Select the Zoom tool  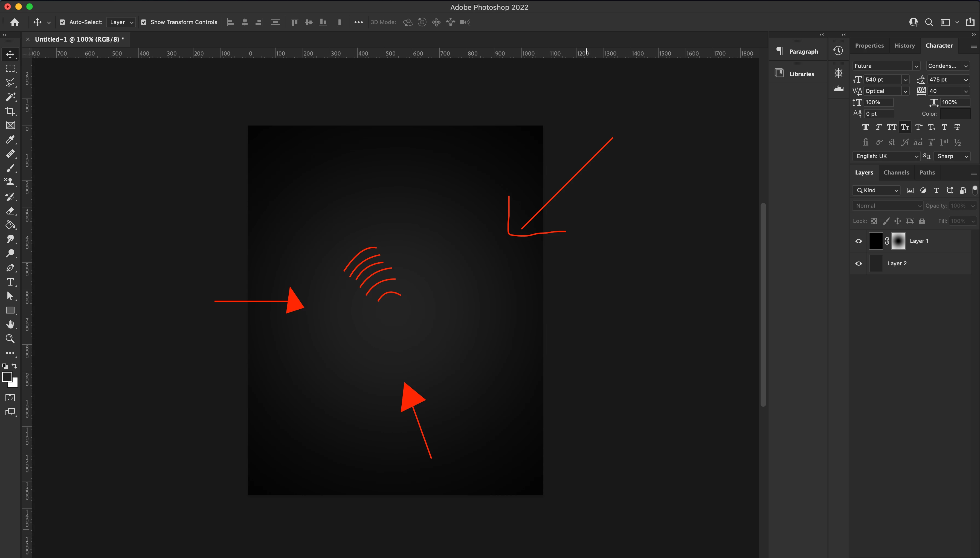[10, 339]
